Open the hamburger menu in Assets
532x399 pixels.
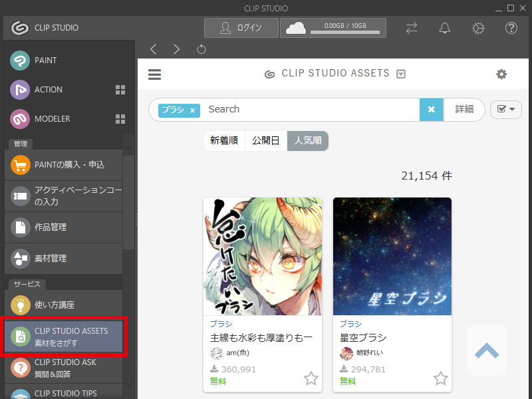point(155,74)
